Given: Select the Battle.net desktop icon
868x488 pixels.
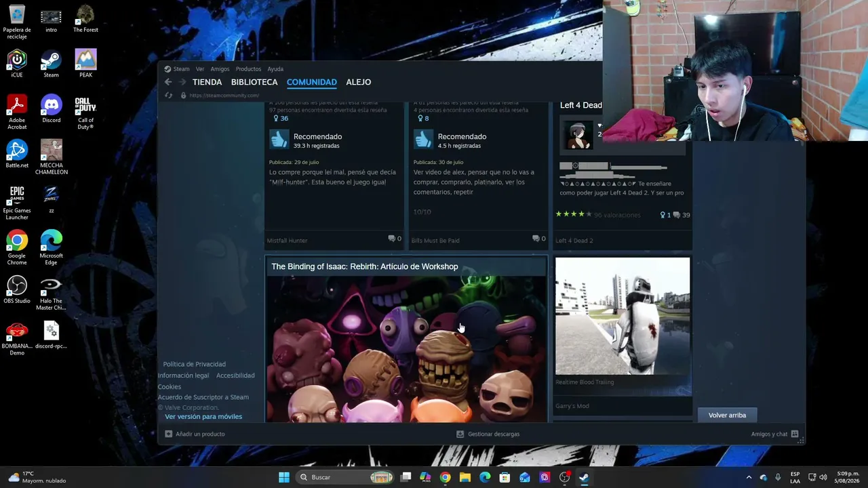Looking at the screenshot, I should coord(17,154).
